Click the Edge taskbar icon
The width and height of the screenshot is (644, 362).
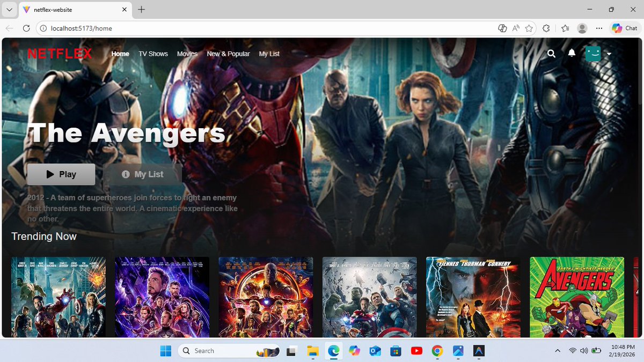333,351
